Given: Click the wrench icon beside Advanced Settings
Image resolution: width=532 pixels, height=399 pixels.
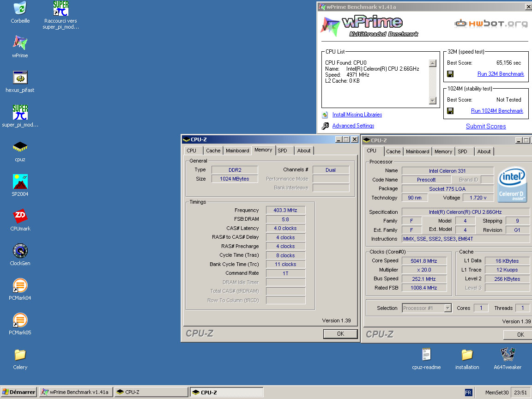Looking at the screenshot, I should pos(325,126).
